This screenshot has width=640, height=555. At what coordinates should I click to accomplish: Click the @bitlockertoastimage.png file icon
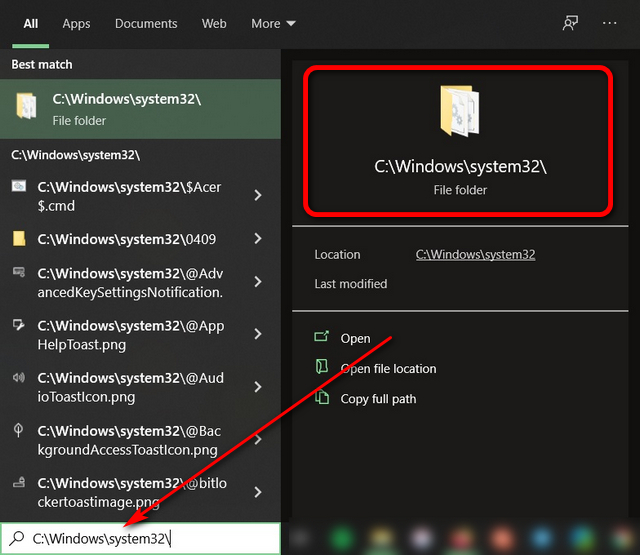(19, 482)
